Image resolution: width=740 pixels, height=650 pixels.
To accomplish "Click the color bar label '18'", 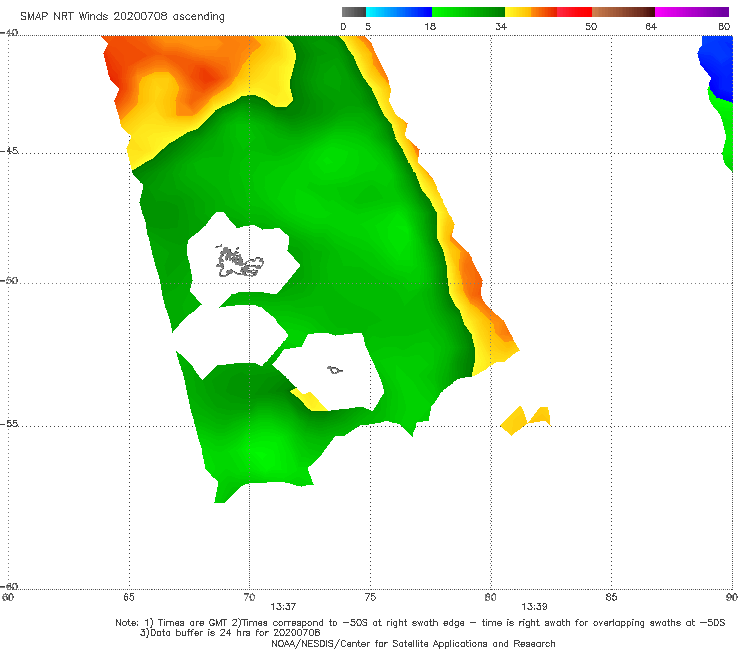I will [430, 26].
